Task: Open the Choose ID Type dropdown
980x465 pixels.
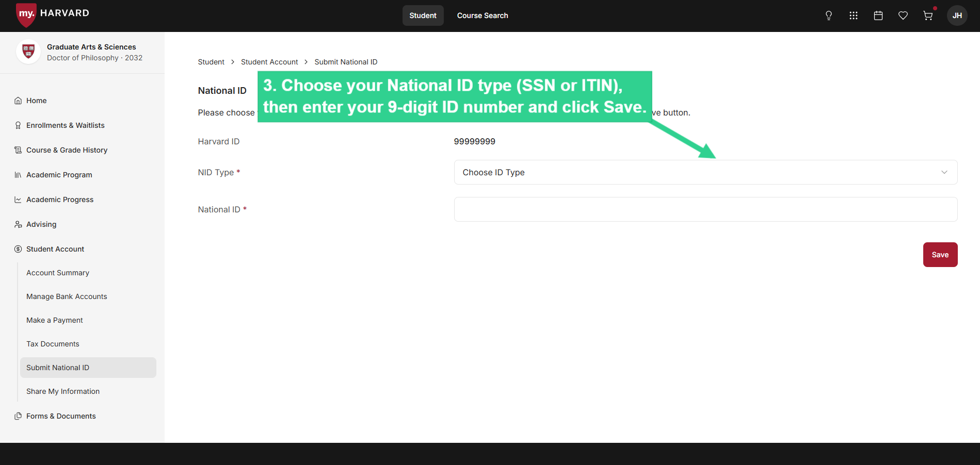Action: (x=705, y=172)
